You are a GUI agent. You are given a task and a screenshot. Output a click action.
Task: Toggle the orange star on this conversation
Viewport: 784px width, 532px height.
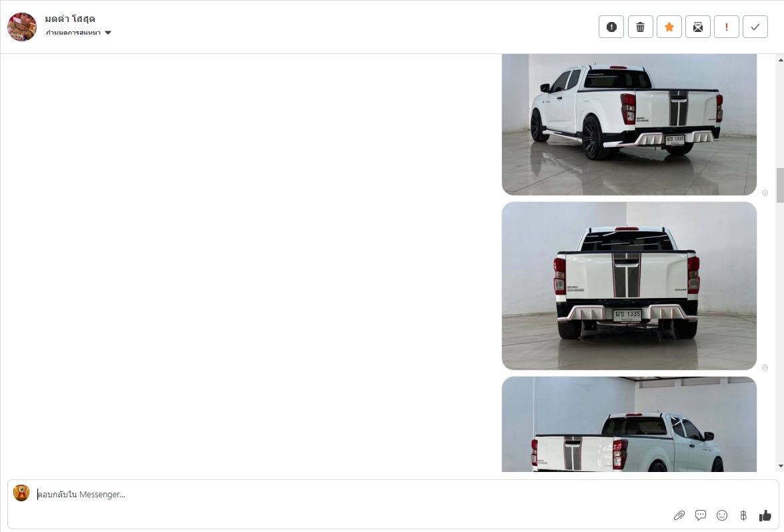click(669, 27)
